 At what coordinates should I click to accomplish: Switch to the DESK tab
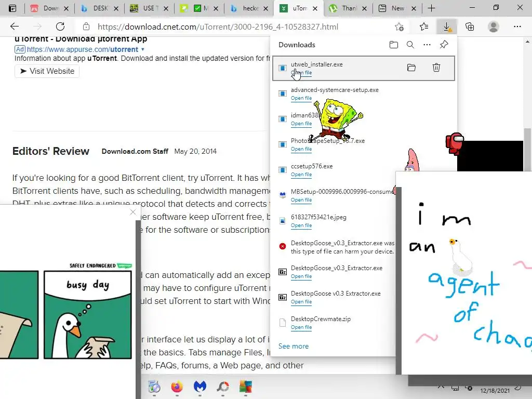99,8
